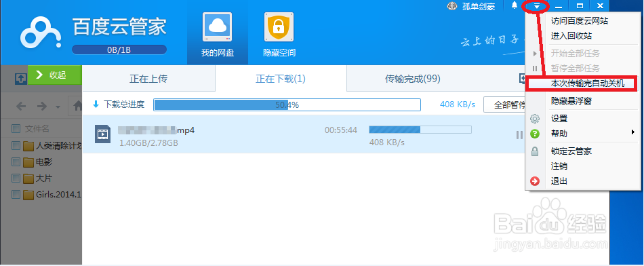The width and height of the screenshot is (644, 266).
Task: Click the overall download progress bar
Action: 287,104
